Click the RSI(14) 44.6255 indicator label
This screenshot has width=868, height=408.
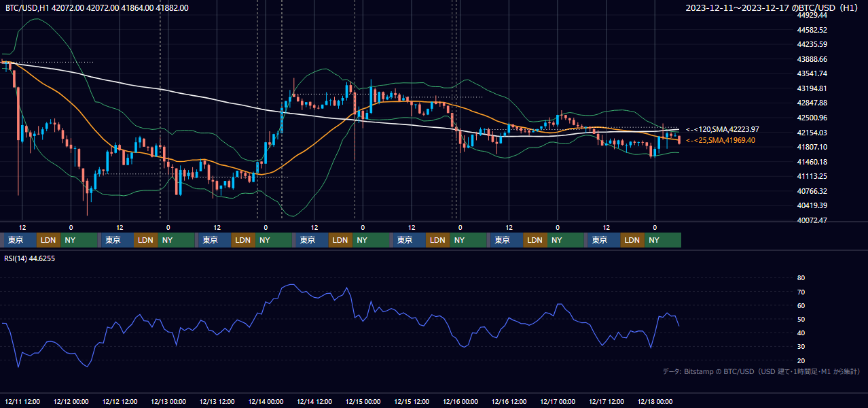[30, 258]
